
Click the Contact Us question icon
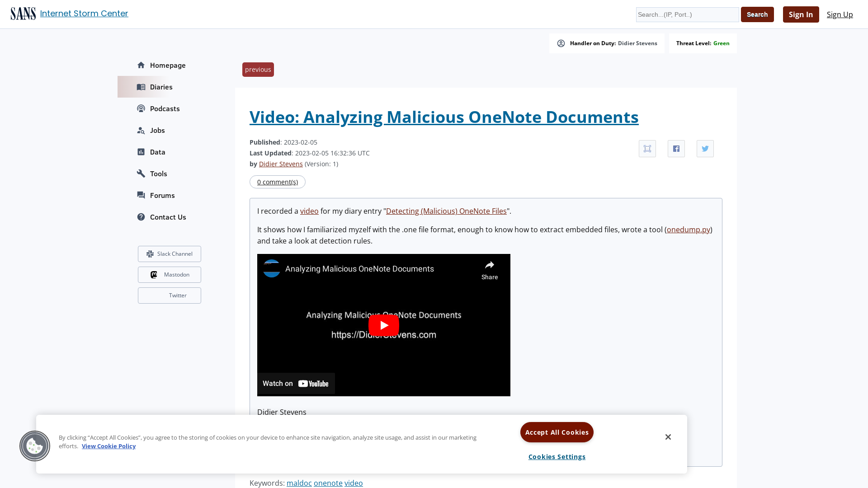point(141,217)
